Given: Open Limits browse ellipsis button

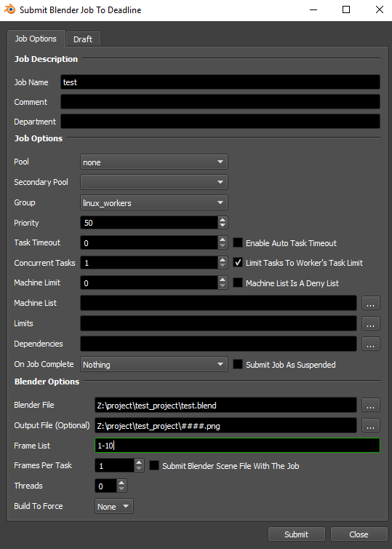Looking at the screenshot, I should pos(370,323).
